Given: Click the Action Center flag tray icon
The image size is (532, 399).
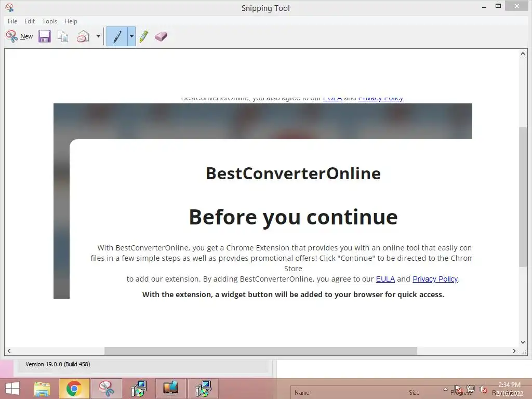Looking at the screenshot, I should (x=458, y=389).
